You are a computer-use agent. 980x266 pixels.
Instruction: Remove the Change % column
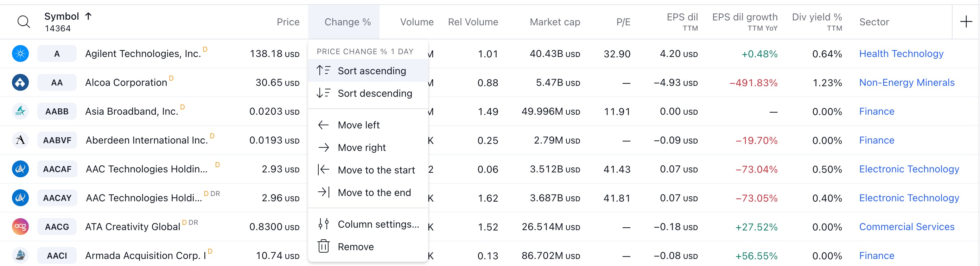(355, 247)
